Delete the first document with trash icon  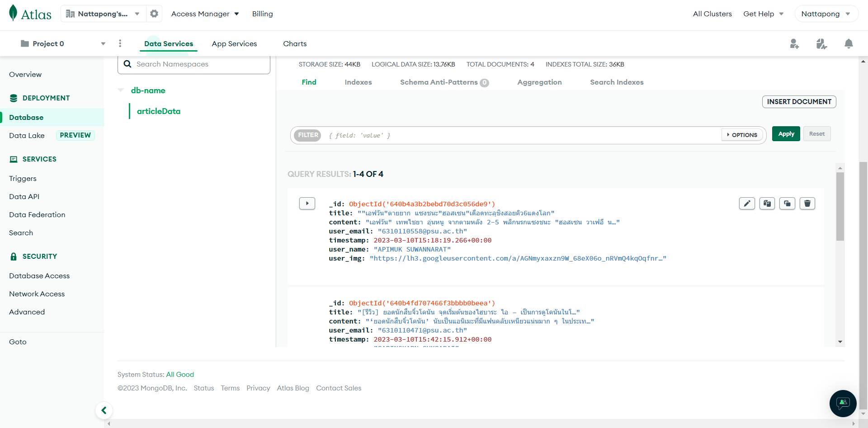click(807, 204)
